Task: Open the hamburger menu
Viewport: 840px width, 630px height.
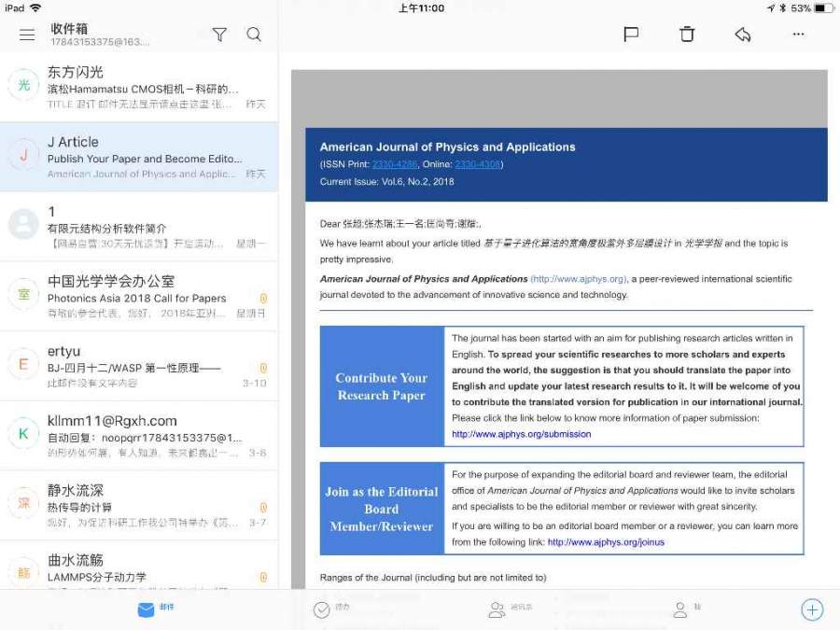Action: [27, 35]
